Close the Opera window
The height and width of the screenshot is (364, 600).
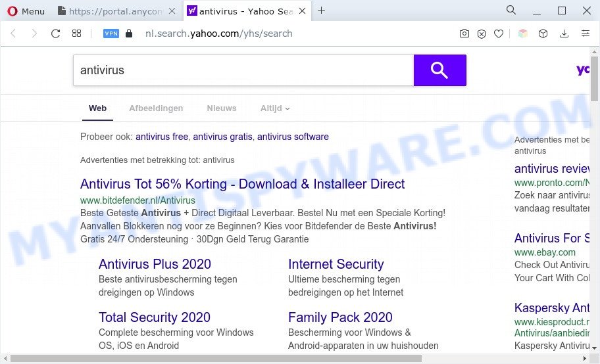pyautogui.click(x=587, y=11)
